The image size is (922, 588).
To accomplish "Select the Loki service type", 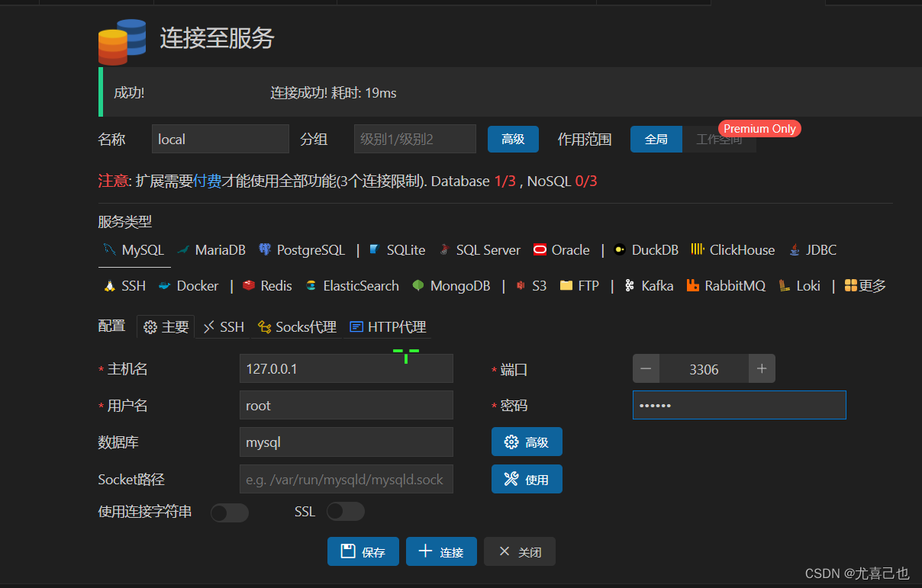I will pyautogui.click(x=799, y=286).
